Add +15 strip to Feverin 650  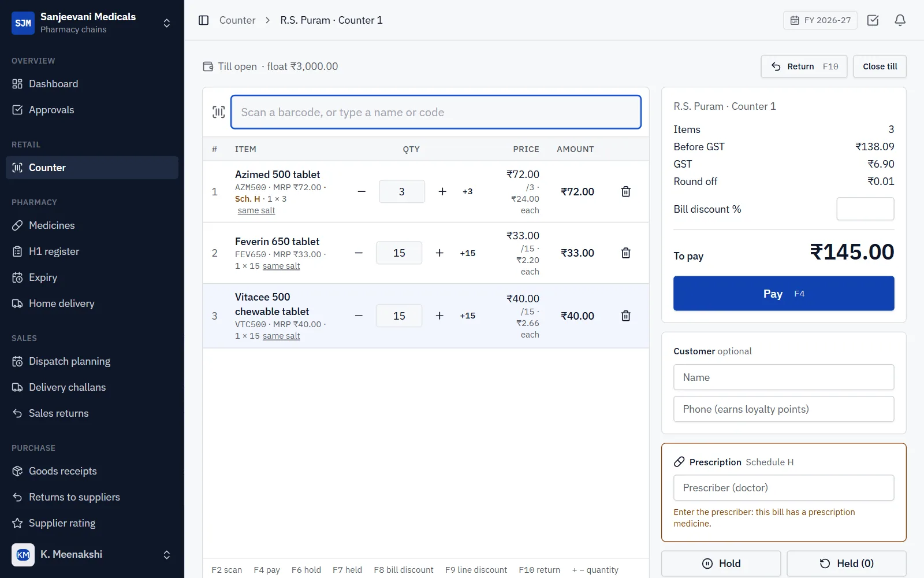(467, 253)
